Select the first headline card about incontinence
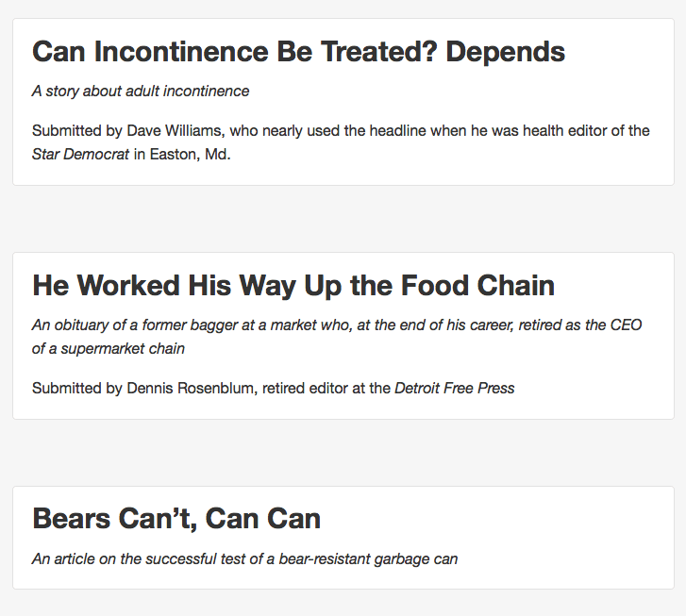The height and width of the screenshot is (616, 686). pyautogui.click(x=343, y=102)
